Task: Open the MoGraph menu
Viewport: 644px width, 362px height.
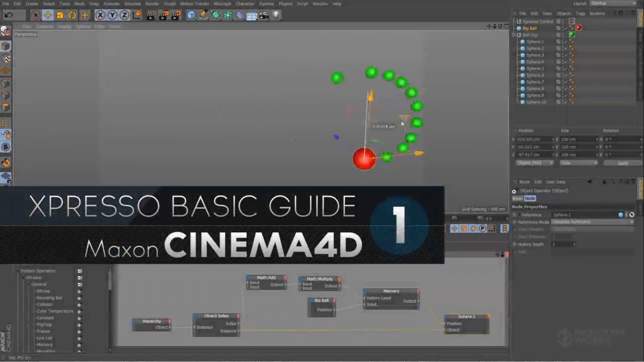Action: point(222,4)
